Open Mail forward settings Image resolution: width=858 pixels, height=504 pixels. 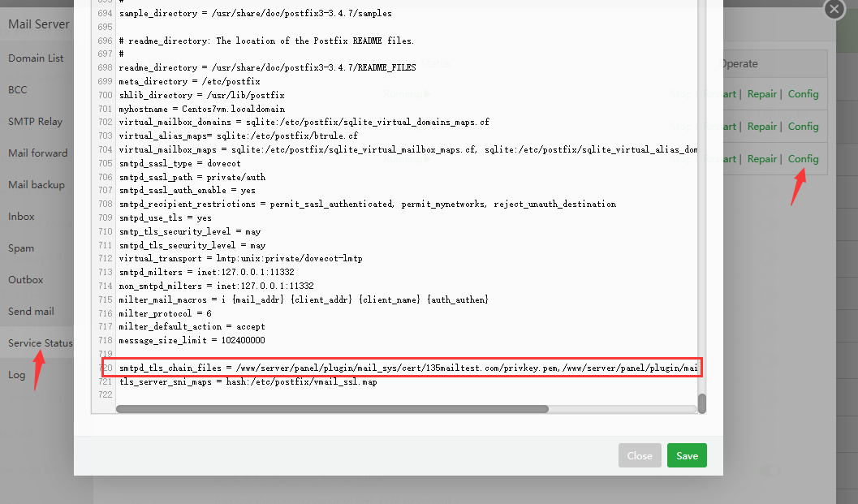point(38,153)
